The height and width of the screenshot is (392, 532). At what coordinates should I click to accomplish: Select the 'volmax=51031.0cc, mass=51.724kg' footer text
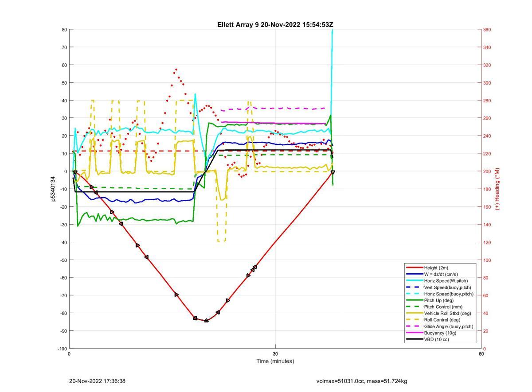pyautogui.click(x=362, y=381)
